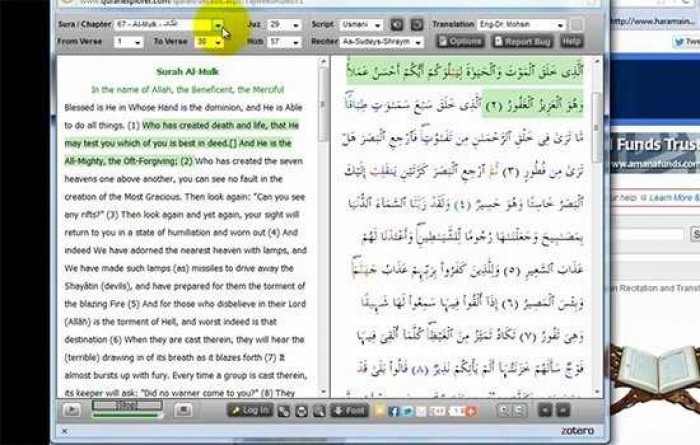Click the zoom out icon
The image size is (700, 445).
[x=519, y=410]
